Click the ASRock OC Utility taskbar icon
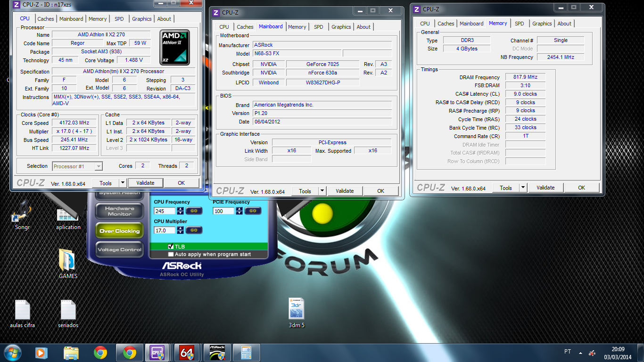The height and width of the screenshot is (362, 644). 216,353
